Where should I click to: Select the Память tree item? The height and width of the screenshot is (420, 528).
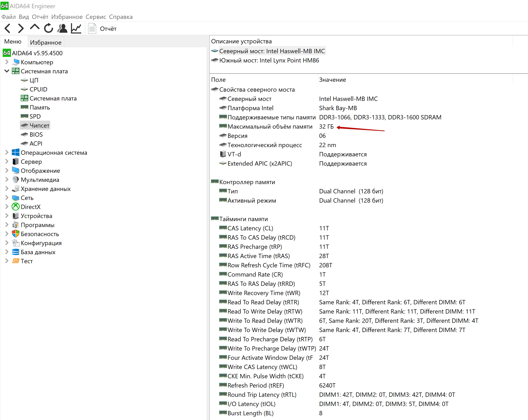pos(40,107)
